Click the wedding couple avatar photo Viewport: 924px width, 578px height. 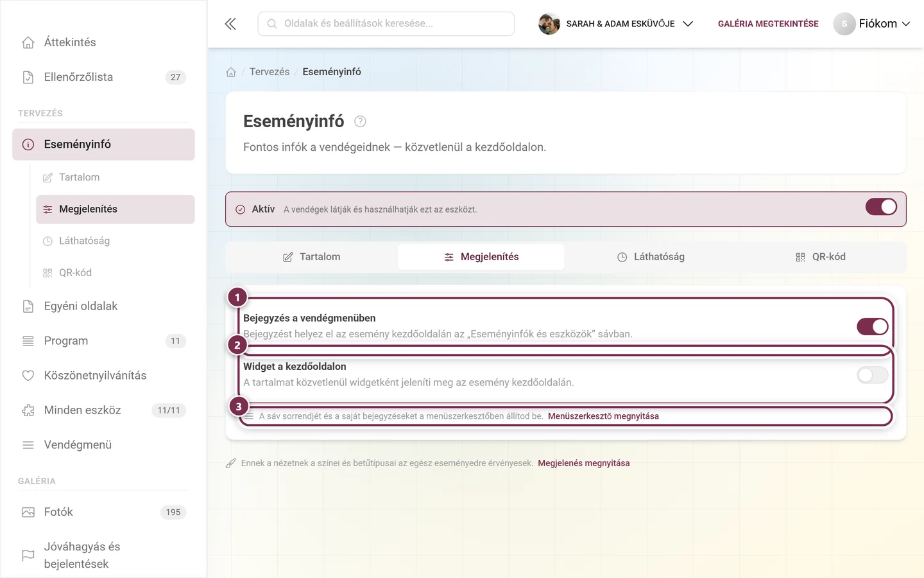coord(549,24)
